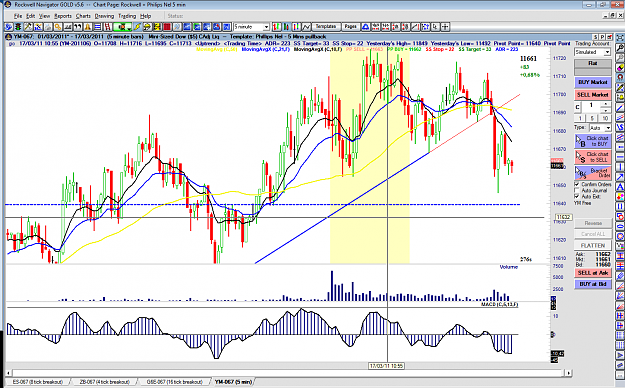
Task: Click the order quantity field showing 1
Action: click(591, 105)
